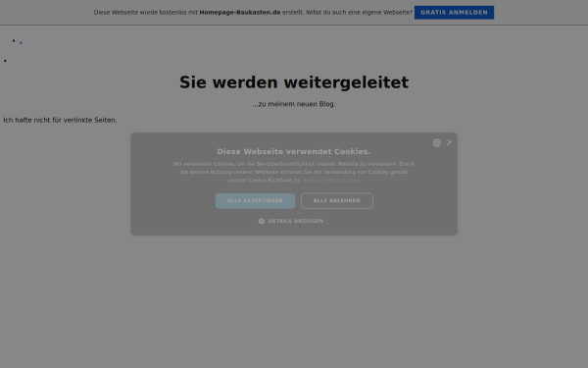Click the Homepage-Baukasten.de bold text
This screenshot has width=588, height=368.
pos(240,13)
